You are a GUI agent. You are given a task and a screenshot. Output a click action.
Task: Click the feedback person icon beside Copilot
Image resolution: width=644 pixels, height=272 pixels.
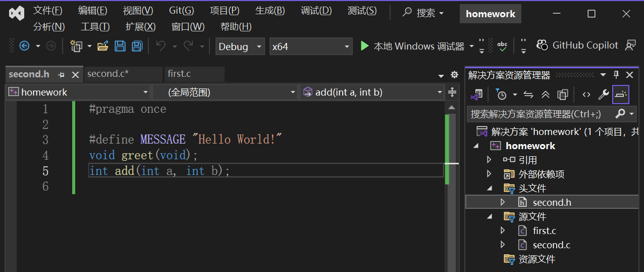[x=630, y=46]
